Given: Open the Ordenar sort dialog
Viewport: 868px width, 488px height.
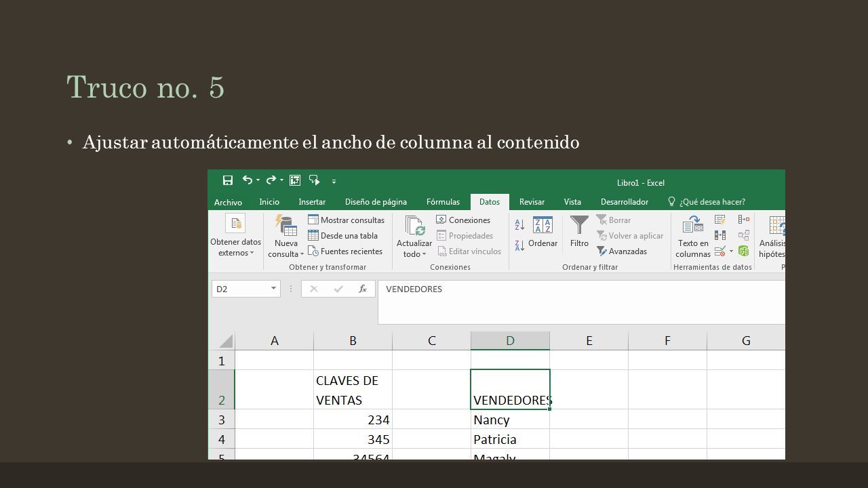Looking at the screenshot, I should [x=542, y=232].
